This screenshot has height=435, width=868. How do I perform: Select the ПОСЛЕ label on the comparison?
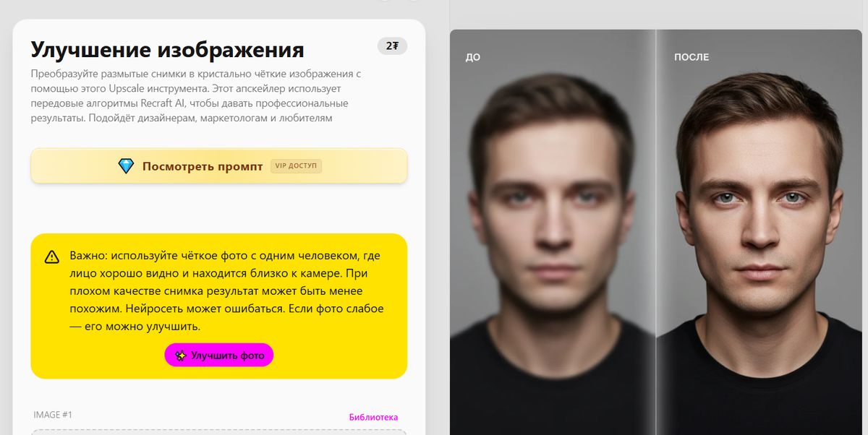coord(692,57)
